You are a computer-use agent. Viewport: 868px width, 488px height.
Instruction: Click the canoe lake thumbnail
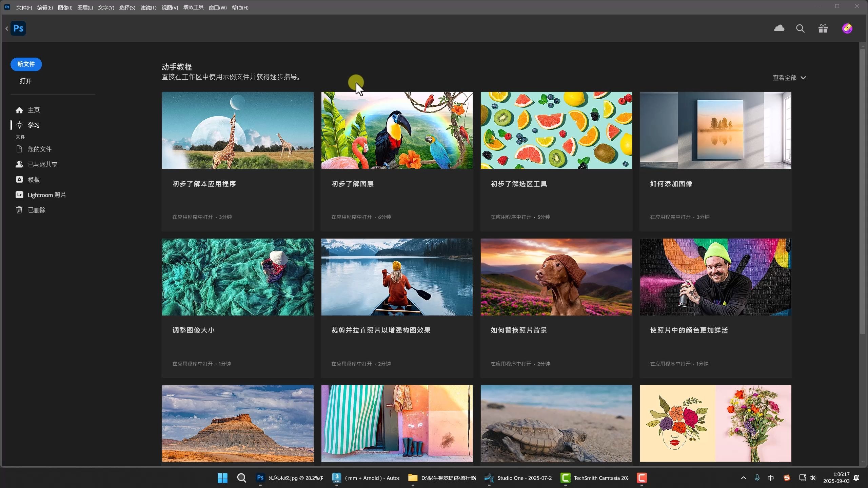397,277
